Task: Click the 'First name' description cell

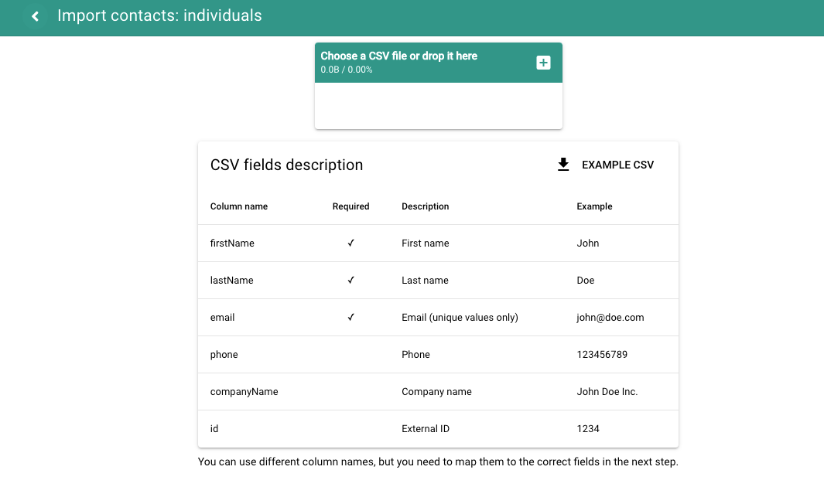Action: (x=425, y=243)
